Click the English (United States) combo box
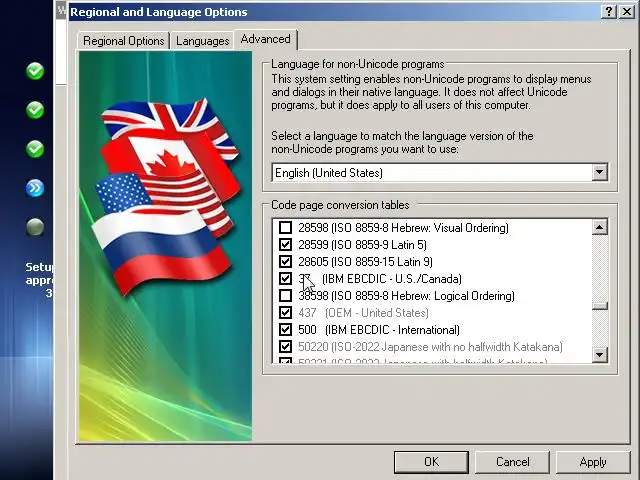This screenshot has width=640, height=480. pos(440,173)
